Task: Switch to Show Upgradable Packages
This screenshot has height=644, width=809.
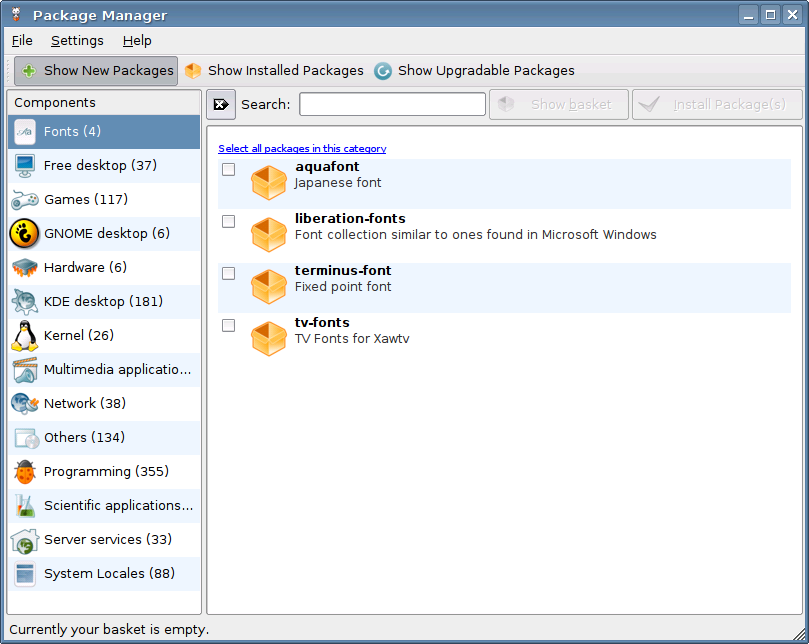Action: coord(474,71)
